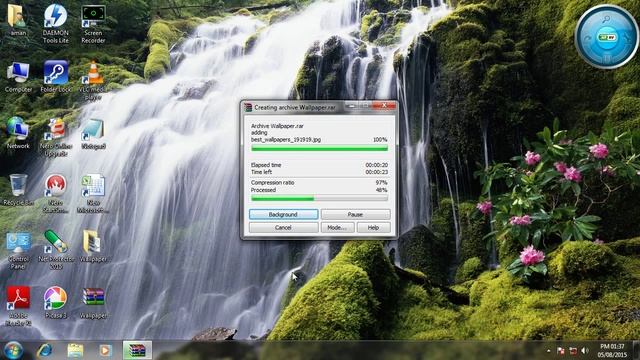Pause the archive creation

355,214
